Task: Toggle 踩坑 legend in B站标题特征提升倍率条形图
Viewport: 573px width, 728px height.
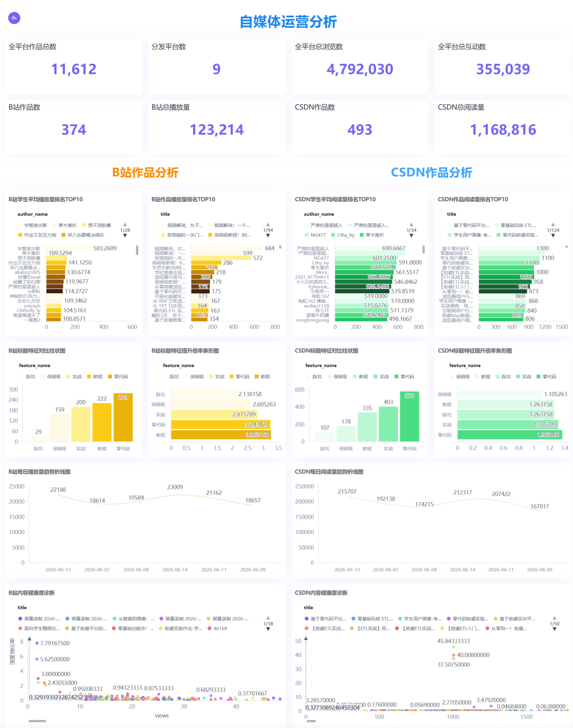Action: [x=171, y=377]
